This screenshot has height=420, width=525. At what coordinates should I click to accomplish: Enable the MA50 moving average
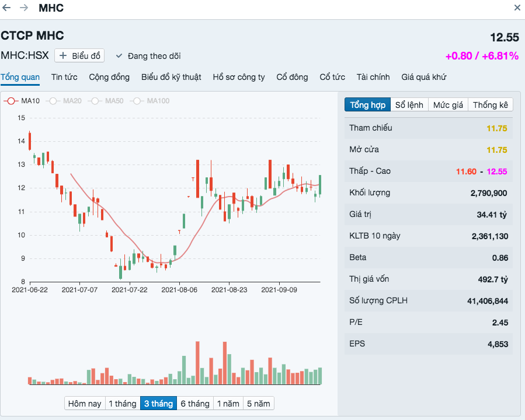[106, 101]
